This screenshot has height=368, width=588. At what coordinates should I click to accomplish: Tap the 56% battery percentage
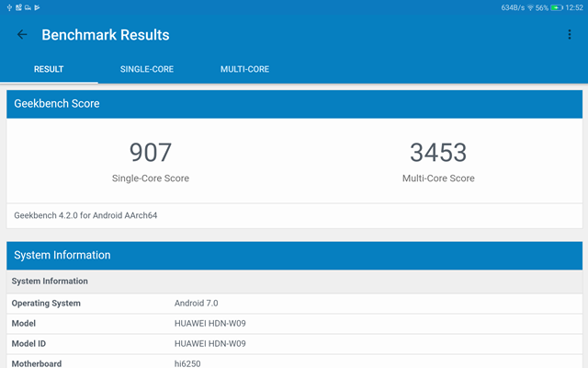542,8
